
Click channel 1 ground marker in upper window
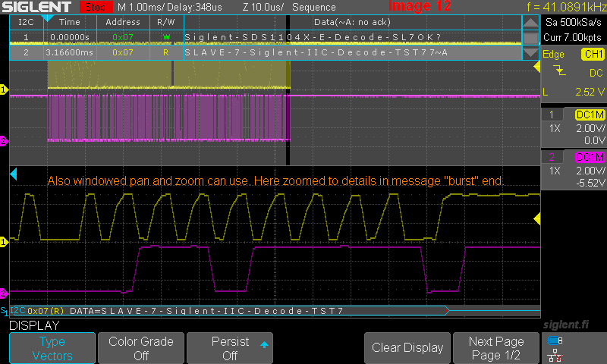[x=4, y=90]
